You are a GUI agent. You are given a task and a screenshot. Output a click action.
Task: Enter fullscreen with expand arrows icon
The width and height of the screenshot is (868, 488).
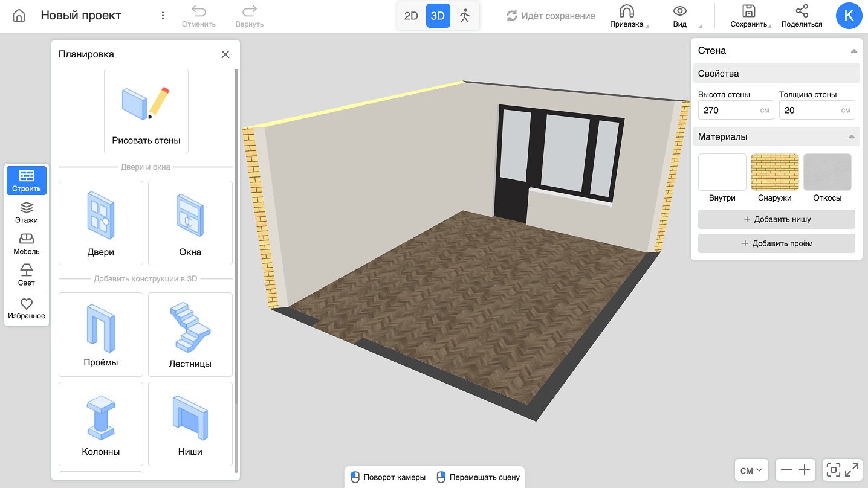[852, 470]
